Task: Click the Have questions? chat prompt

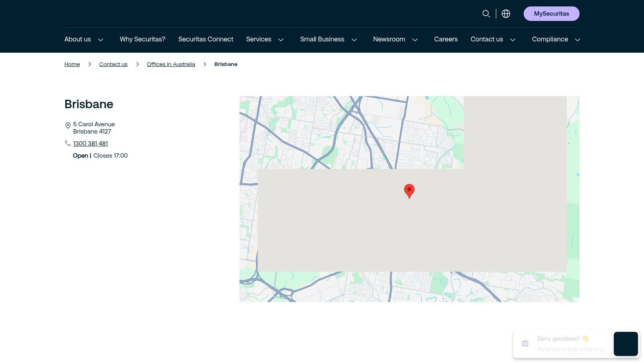Action: [563, 339]
